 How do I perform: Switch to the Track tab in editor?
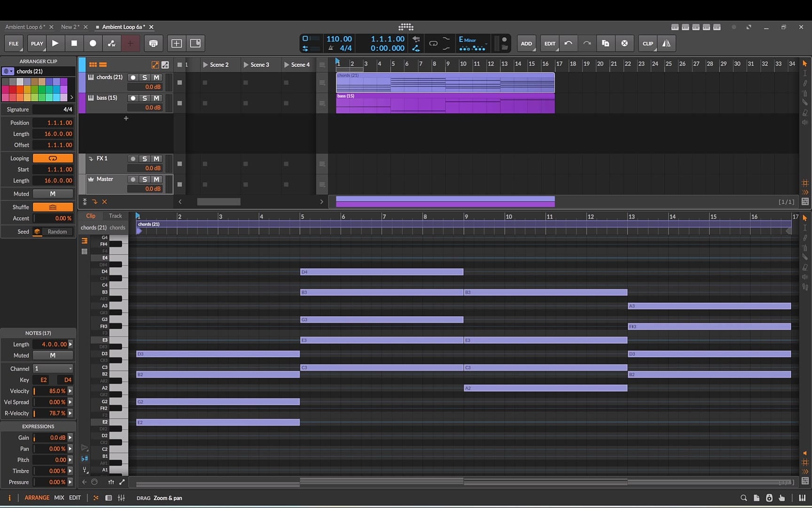(x=115, y=216)
